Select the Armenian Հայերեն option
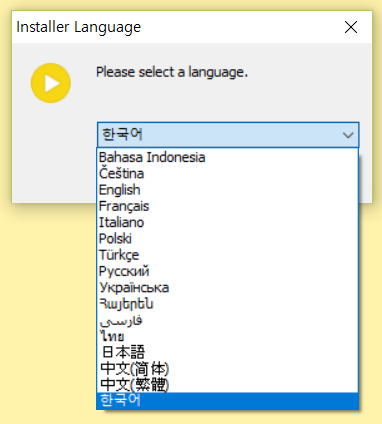The image size is (382, 424). 228,304
